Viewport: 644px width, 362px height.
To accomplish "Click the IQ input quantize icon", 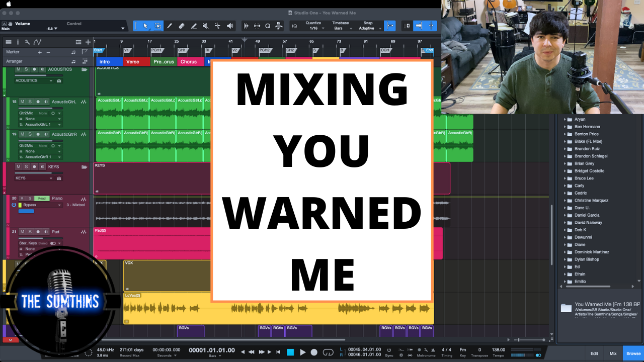I will click(294, 26).
